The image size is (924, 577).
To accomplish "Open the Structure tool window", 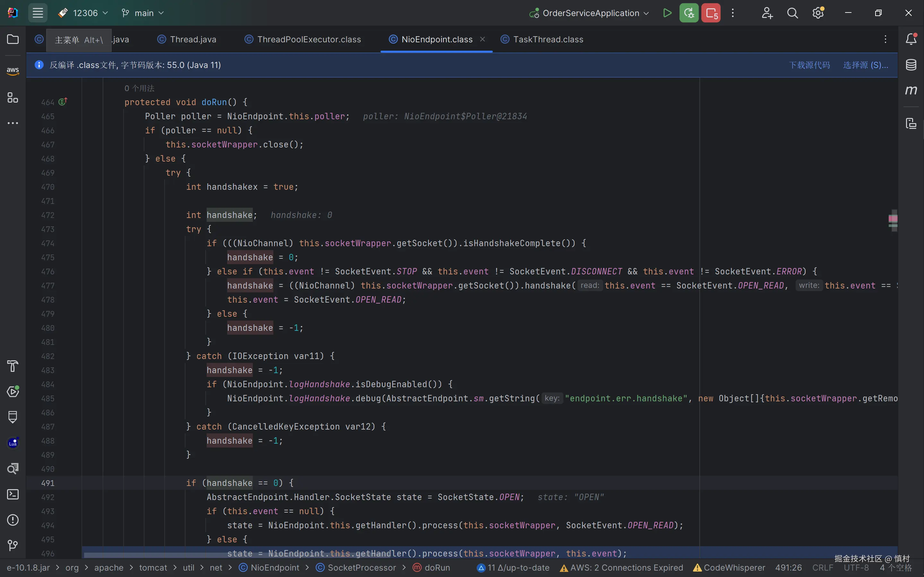I will point(13,97).
